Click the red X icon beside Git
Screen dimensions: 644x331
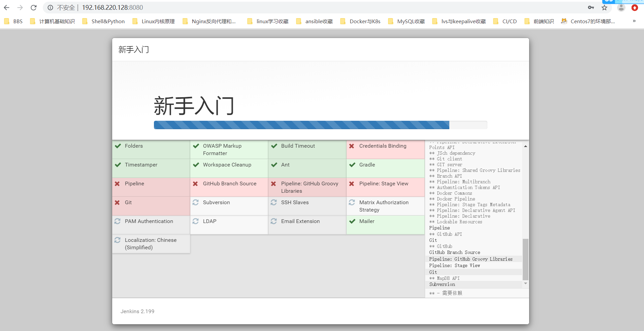(x=117, y=203)
